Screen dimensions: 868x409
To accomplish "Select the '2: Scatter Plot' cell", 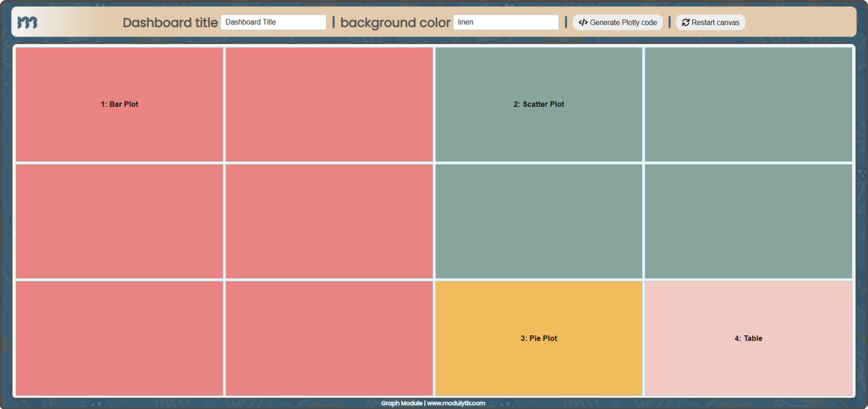I will tap(539, 104).
